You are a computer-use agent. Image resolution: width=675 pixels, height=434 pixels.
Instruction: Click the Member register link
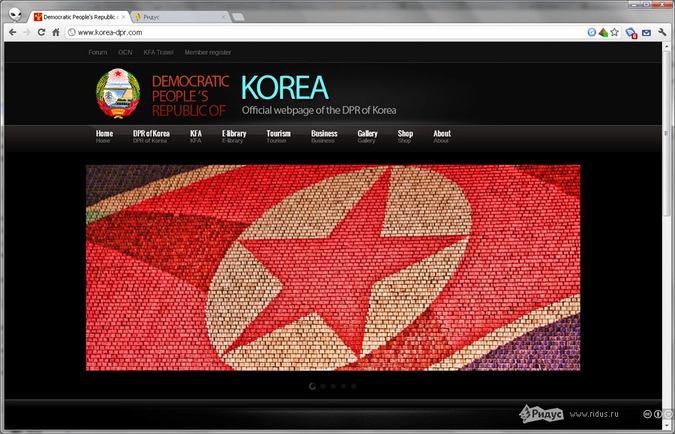coord(207,51)
